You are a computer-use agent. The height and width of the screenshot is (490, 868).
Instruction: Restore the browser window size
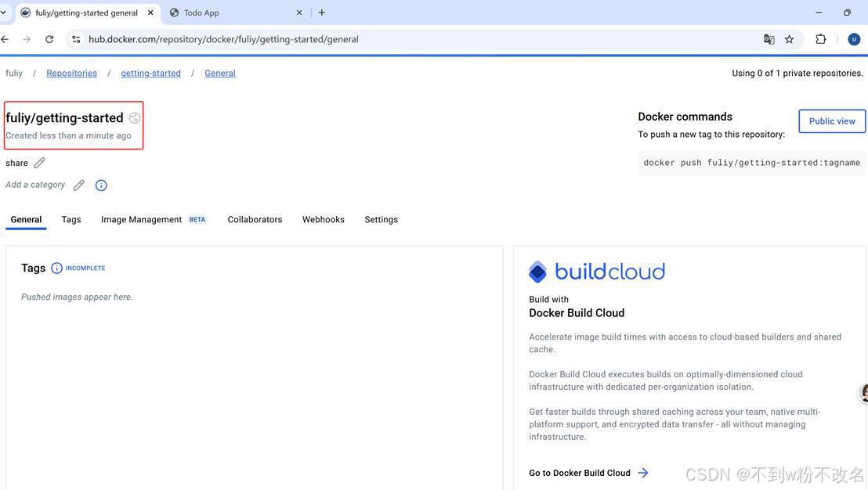click(x=847, y=13)
